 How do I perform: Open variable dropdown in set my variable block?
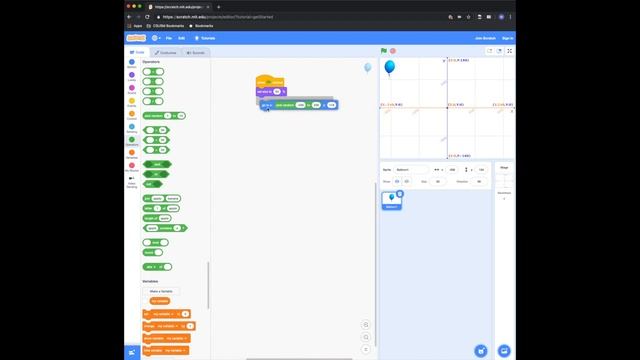pyautogui.click(x=163, y=314)
